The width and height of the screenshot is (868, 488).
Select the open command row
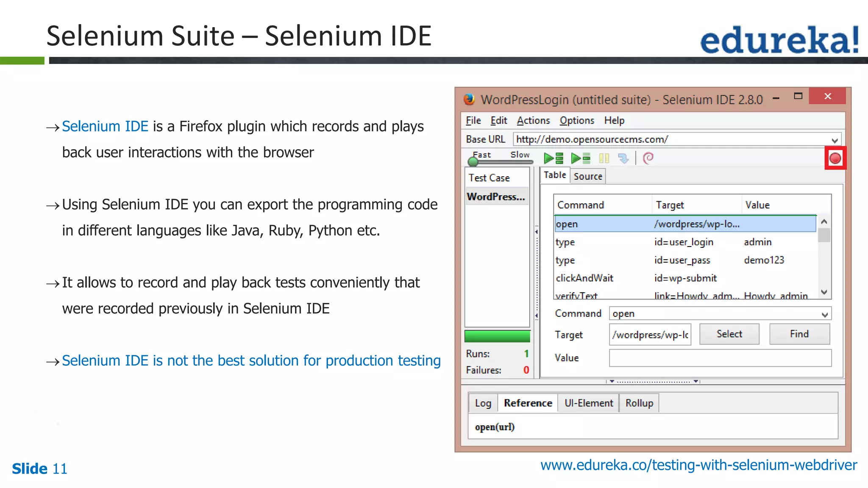(685, 224)
